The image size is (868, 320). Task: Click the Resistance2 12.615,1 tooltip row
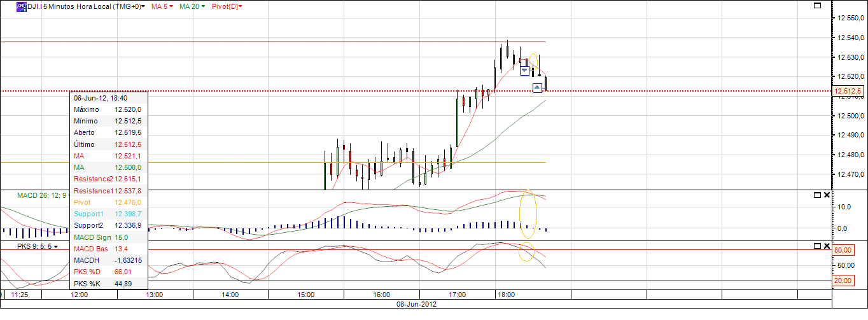click(109, 179)
